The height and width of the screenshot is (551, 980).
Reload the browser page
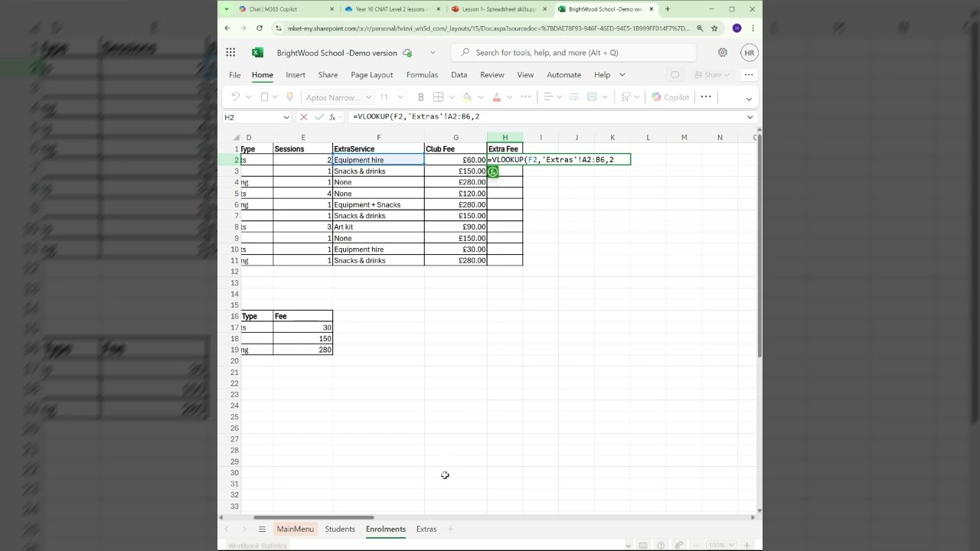point(260,28)
